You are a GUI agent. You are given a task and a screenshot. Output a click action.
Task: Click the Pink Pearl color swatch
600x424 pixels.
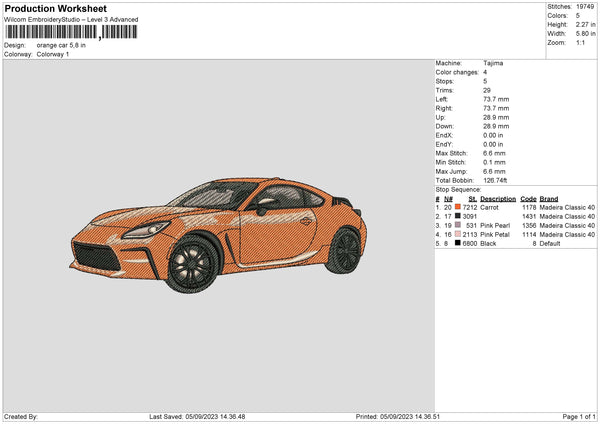[458, 225]
